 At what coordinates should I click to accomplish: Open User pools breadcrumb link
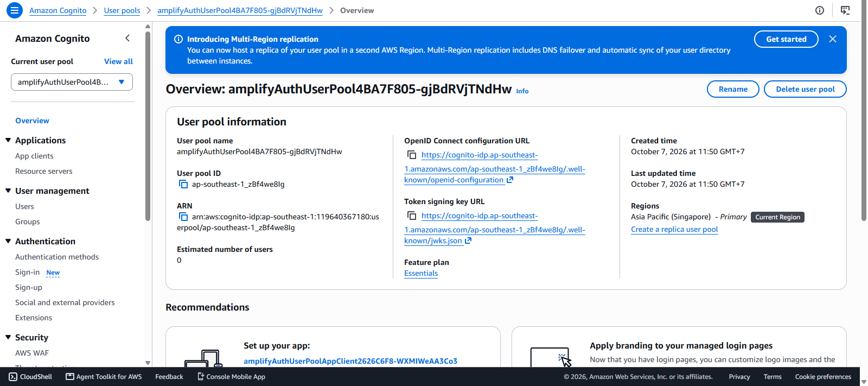click(122, 10)
